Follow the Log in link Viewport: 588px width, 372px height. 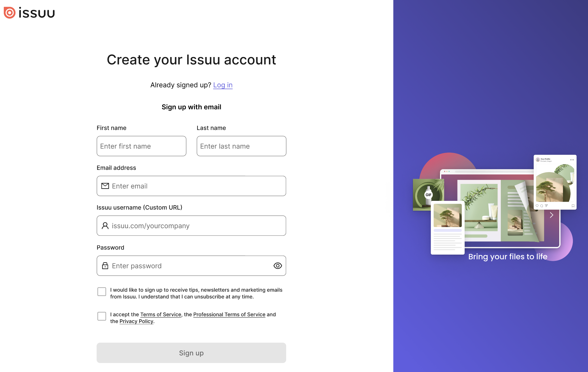[x=223, y=85]
